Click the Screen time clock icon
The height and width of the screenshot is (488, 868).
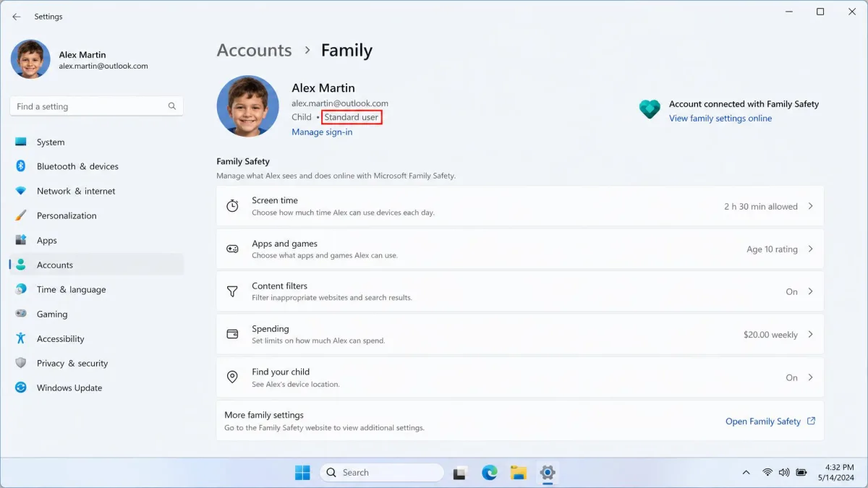(x=232, y=206)
